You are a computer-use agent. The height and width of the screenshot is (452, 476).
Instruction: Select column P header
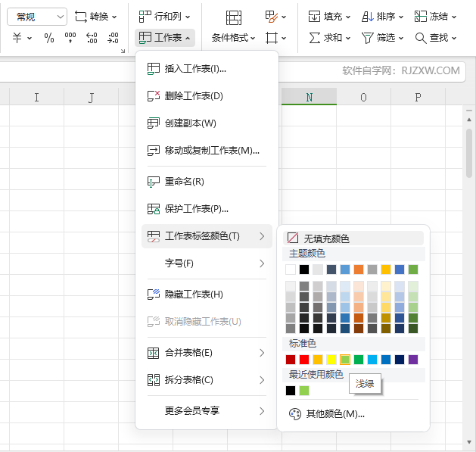click(x=418, y=97)
